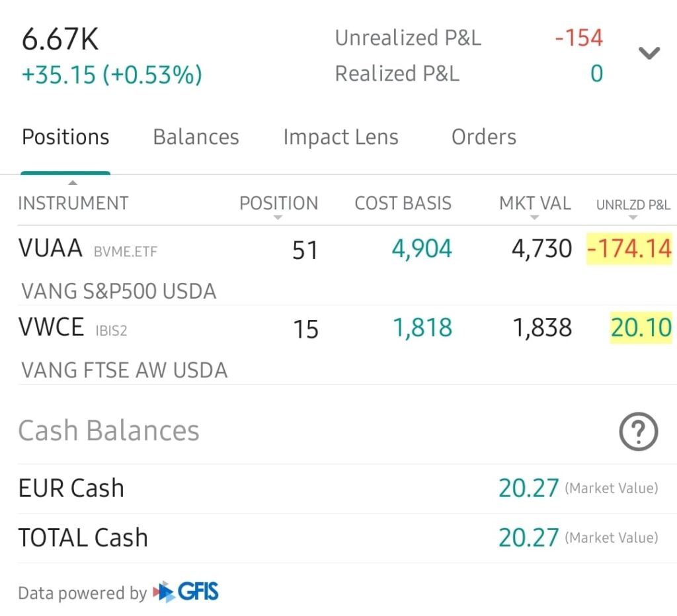Tap the 6.67K net liquidation value
677x616 pixels.
pos(60,41)
